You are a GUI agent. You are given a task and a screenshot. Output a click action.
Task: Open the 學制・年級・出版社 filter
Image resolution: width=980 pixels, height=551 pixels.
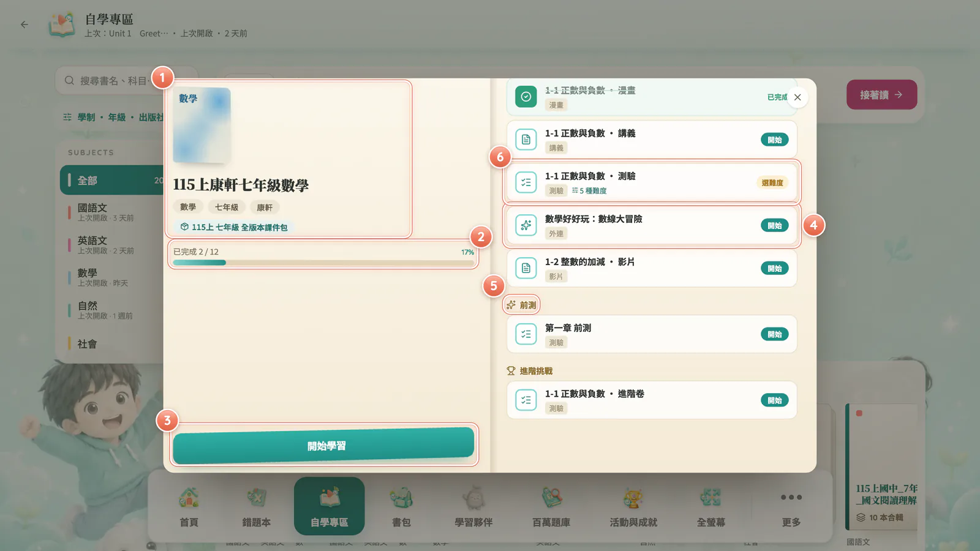pyautogui.click(x=114, y=117)
